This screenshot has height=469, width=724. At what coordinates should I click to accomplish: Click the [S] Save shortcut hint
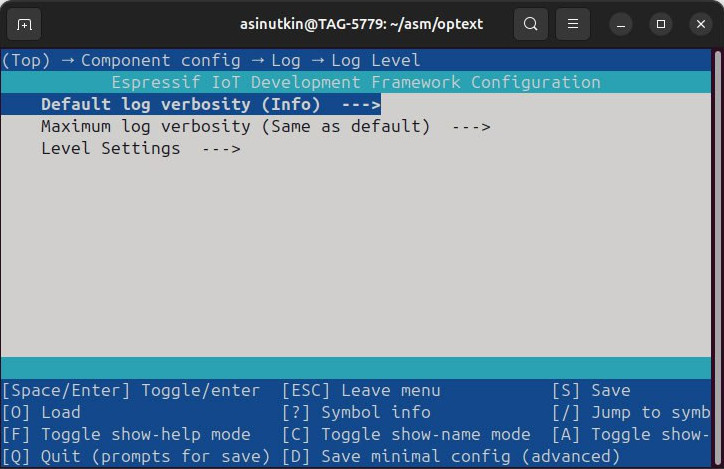pyautogui.click(x=591, y=390)
